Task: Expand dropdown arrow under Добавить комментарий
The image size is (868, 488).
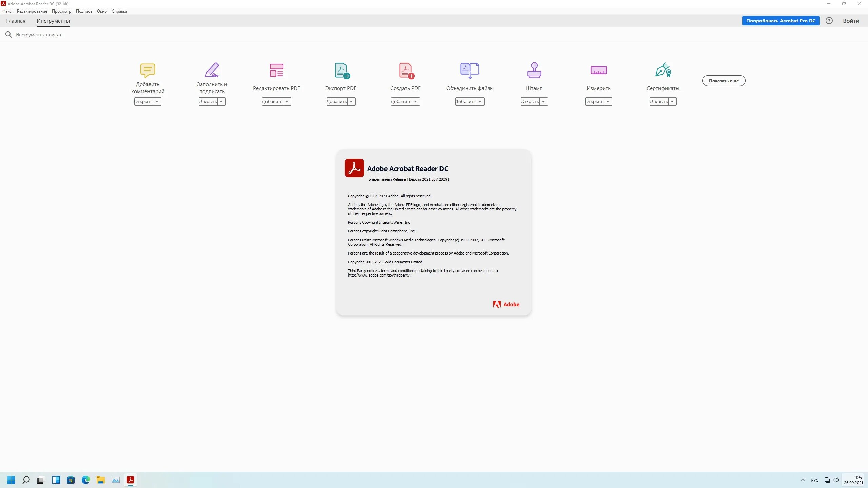Action: [157, 102]
